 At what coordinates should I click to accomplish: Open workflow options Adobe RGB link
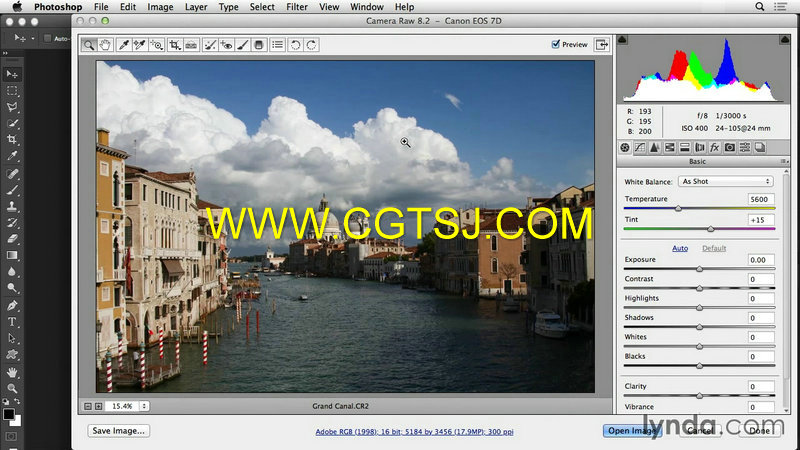coord(414,432)
